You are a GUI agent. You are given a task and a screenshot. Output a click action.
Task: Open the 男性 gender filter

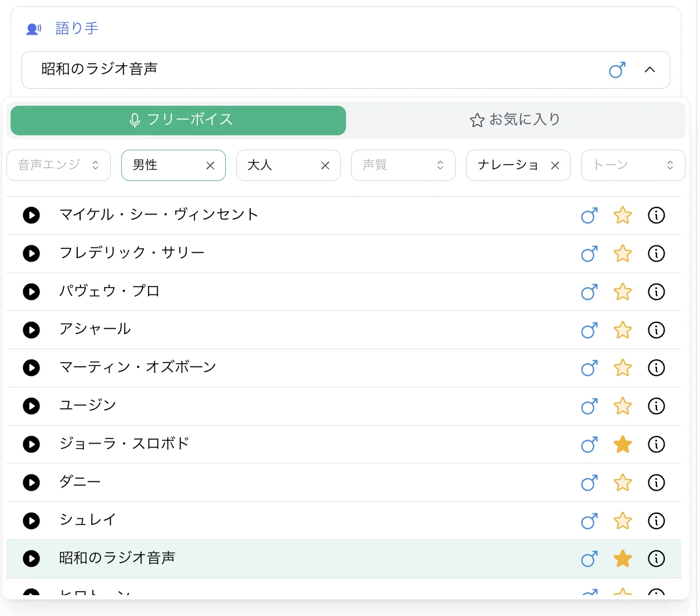[x=174, y=165]
